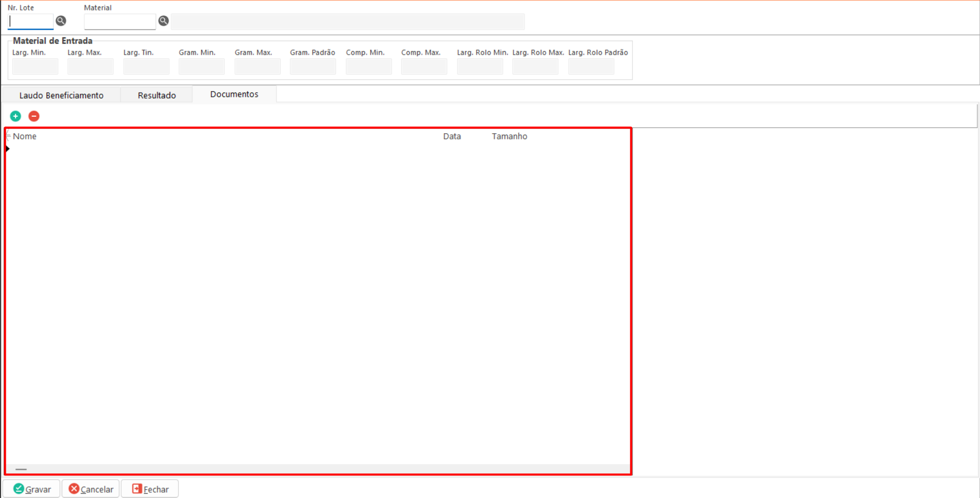The image size is (980, 498).
Task: Sort documents by Nome column header
Action: (25, 136)
